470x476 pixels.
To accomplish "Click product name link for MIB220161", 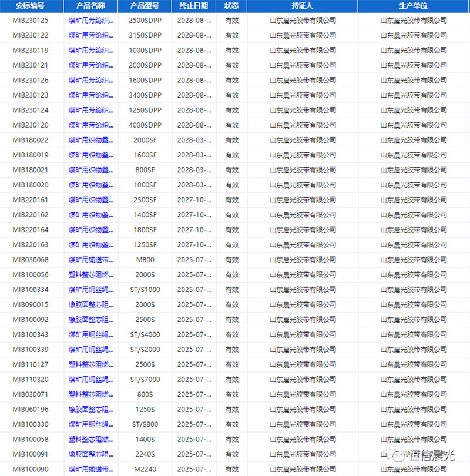I will [90, 200].
